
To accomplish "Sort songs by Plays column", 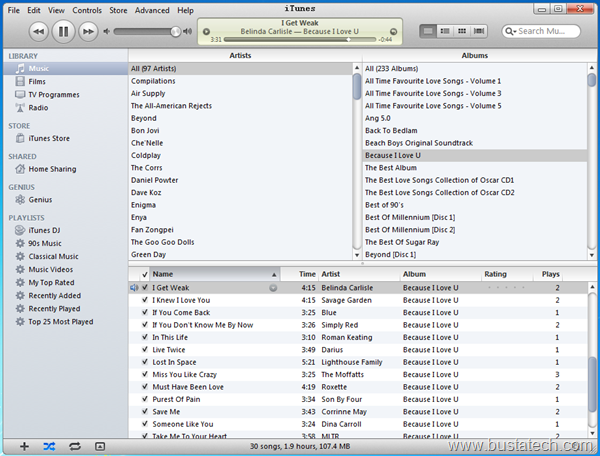I will [x=548, y=274].
